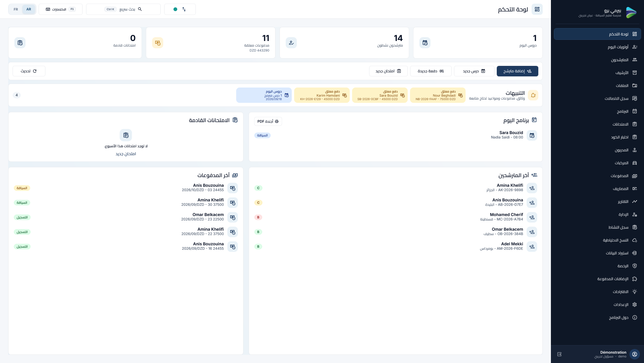This screenshot has width=644, height=363.
Task: Click the امتحان جديد link under empty exams
Action: [126, 154]
